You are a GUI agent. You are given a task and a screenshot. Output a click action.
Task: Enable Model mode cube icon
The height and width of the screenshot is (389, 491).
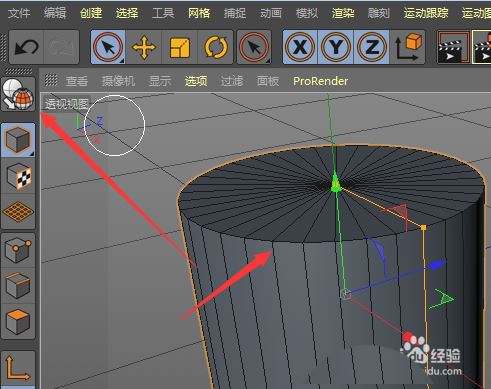click(x=18, y=140)
